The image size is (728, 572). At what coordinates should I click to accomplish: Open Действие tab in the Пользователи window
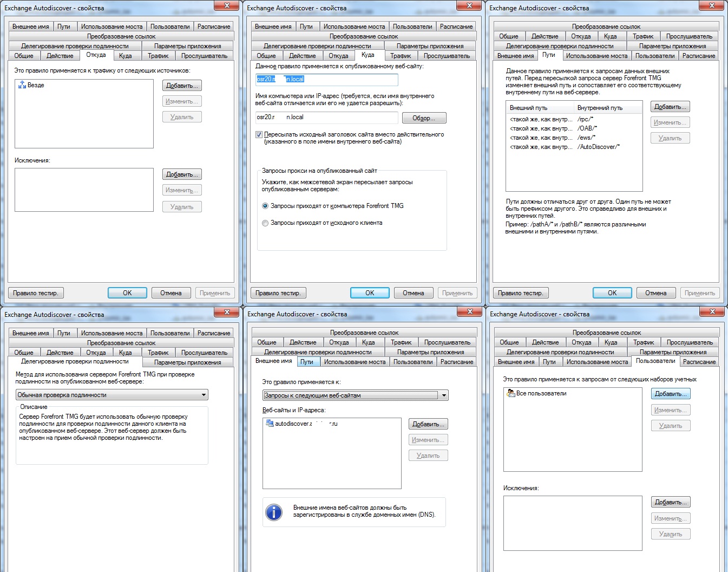tap(545, 342)
